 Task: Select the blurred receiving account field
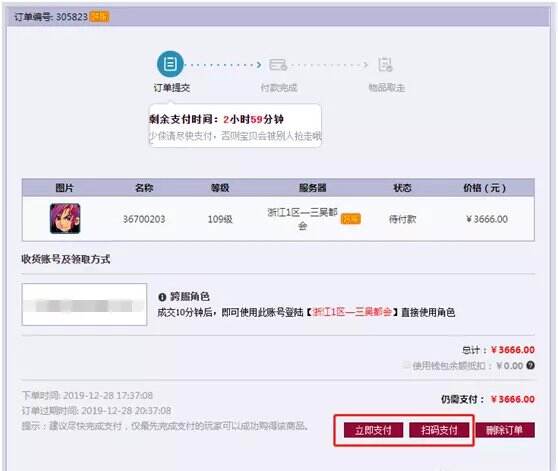84,305
